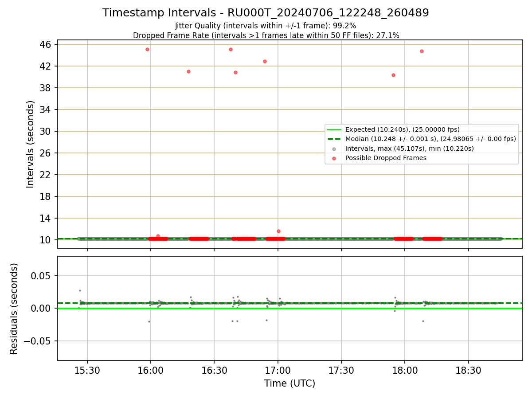Viewport: 532px width, 399px height.
Task: Click the 'Intervals, max (45.107s), min (10.220s)' legend entry
Action: pyautogui.click(x=410, y=149)
